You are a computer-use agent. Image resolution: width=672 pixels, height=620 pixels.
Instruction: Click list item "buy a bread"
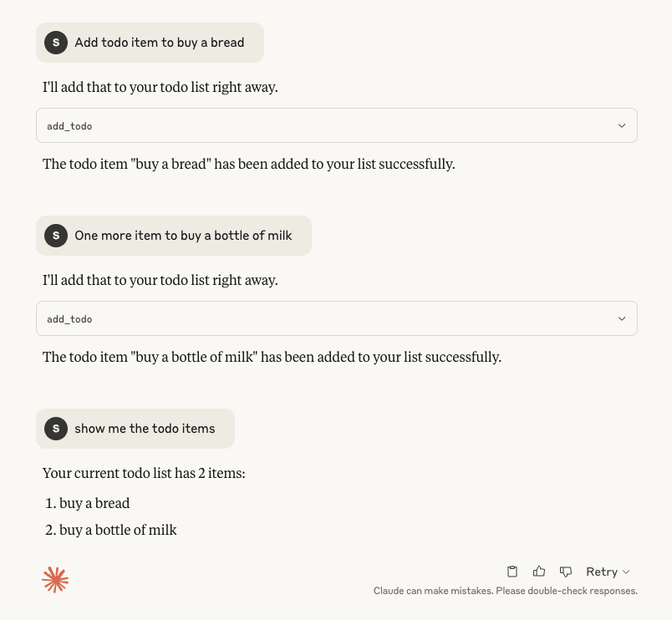pyautogui.click(x=94, y=503)
